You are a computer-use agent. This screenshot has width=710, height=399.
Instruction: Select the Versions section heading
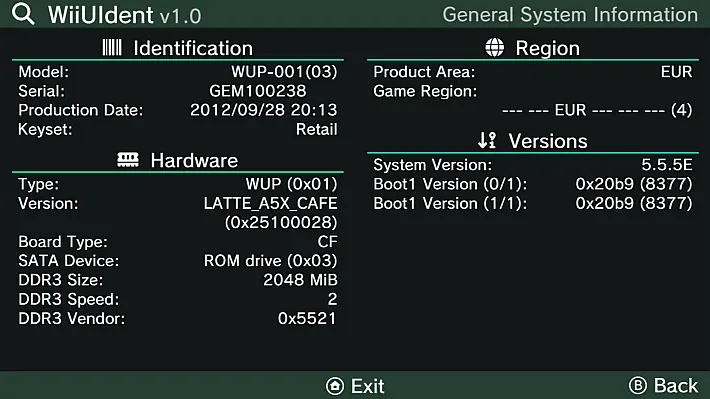(x=548, y=141)
